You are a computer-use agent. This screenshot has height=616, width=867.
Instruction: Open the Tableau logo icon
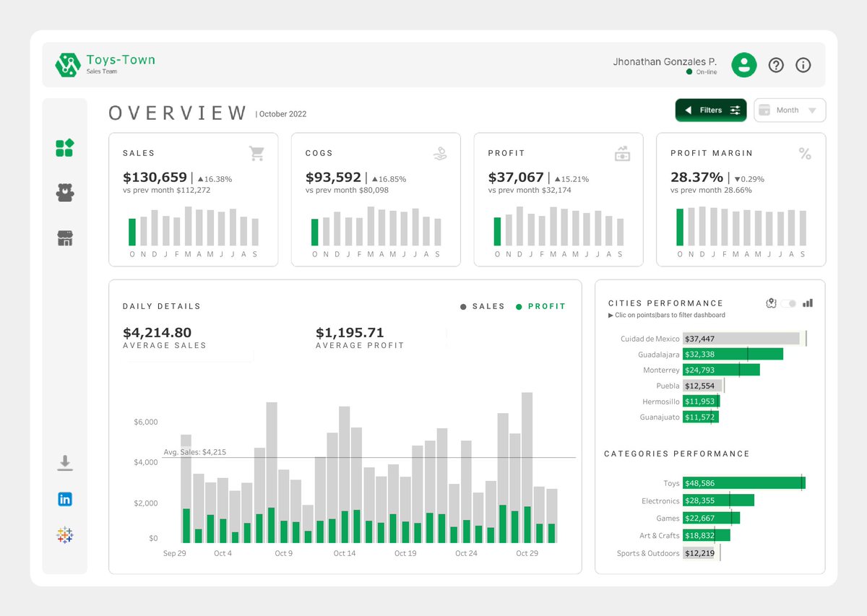(x=65, y=535)
